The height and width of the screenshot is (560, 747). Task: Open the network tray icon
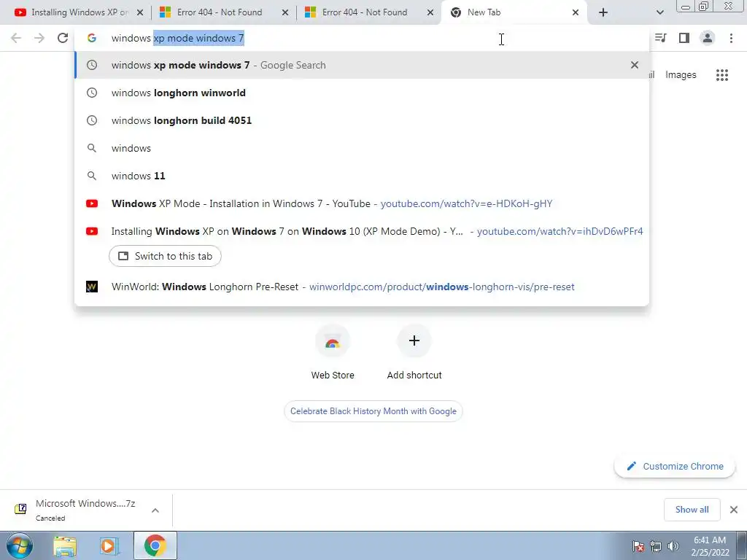point(656,546)
